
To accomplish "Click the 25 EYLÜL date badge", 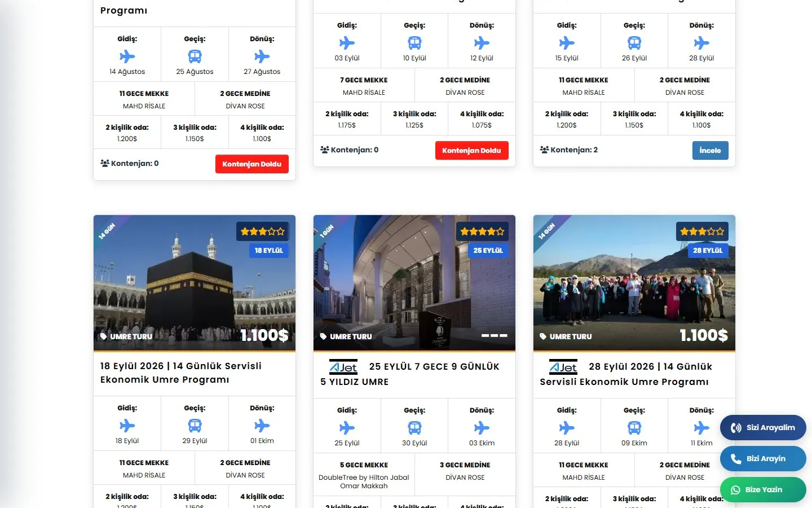I will [x=488, y=251].
